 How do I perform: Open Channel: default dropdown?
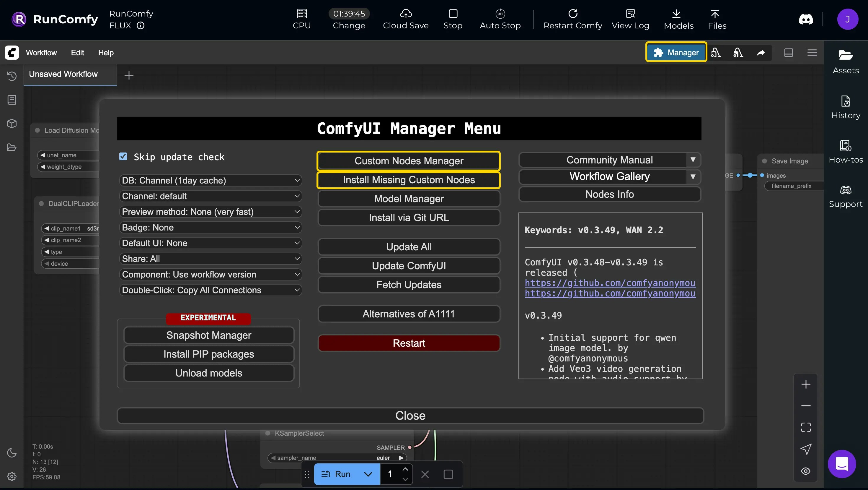coord(211,196)
